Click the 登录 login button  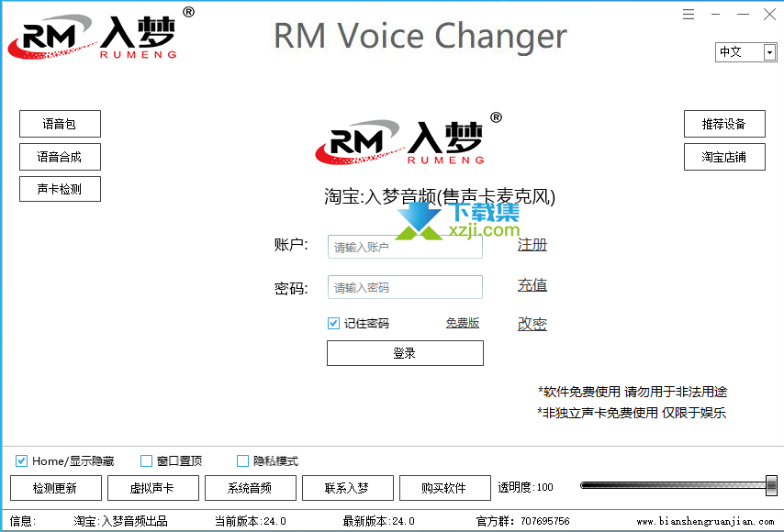click(x=405, y=353)
